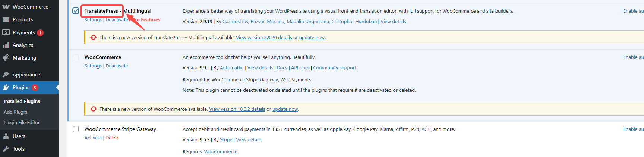Click the Appearance paintbrush icon
644x157 pixels.
(x=6, y=75)
